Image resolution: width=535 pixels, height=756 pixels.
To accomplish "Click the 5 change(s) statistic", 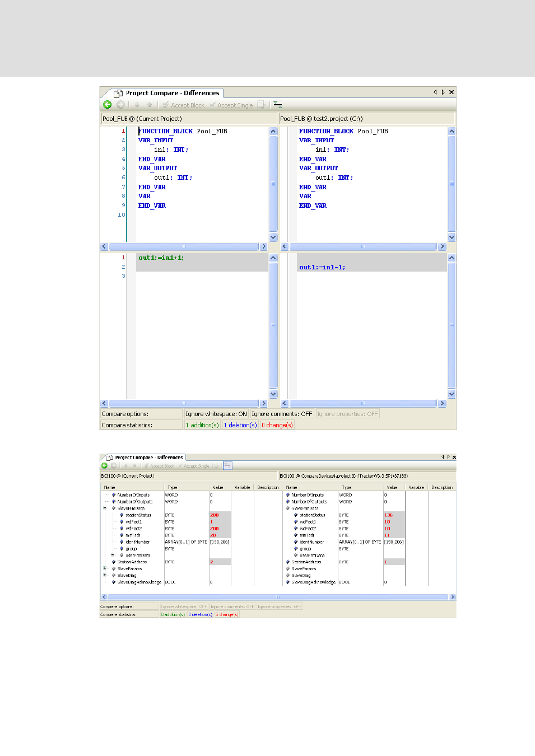I will [x=227, y=614].
